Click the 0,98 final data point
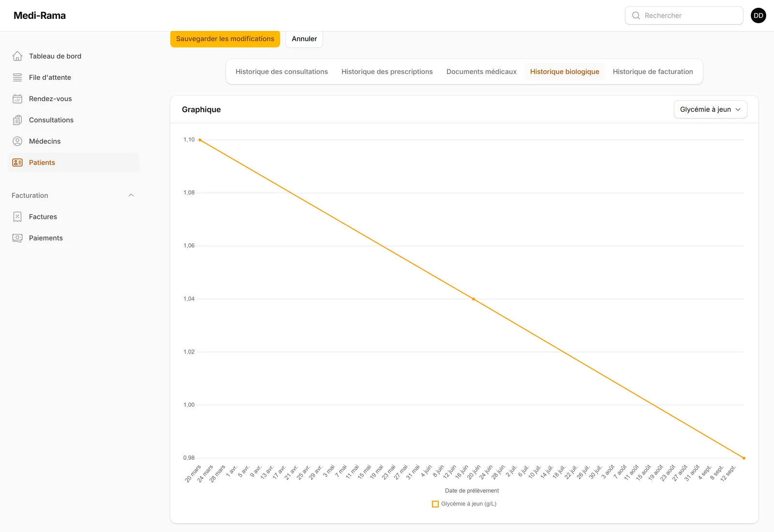774x532 pixels. tap(744, 458)
